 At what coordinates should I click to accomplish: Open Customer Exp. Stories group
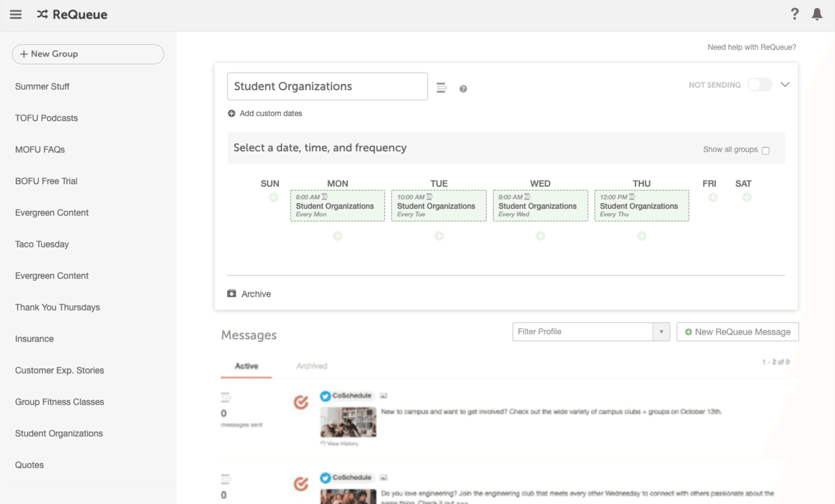(59, 370)
